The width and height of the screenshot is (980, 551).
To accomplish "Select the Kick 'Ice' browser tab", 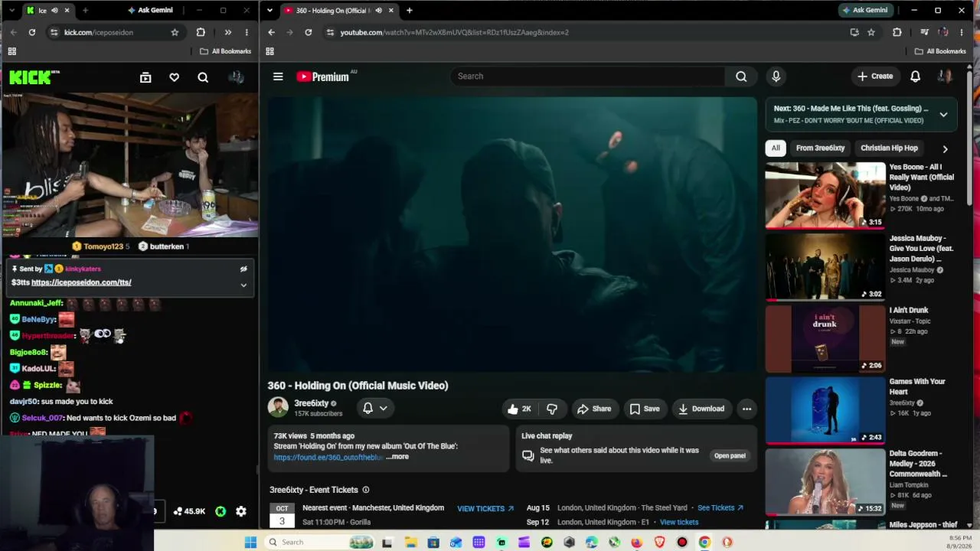I will tap(47, 10).
